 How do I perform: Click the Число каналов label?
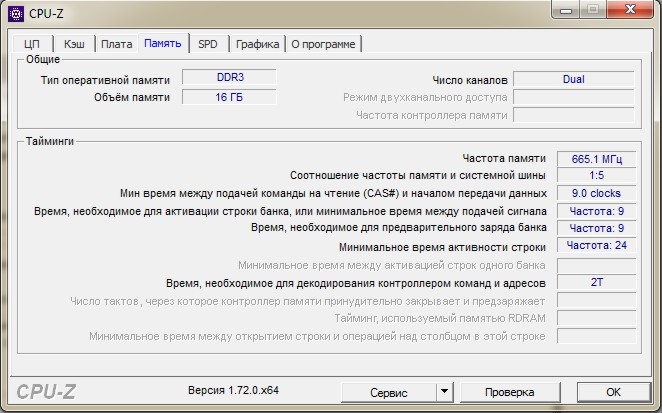[x=470, y=80]
